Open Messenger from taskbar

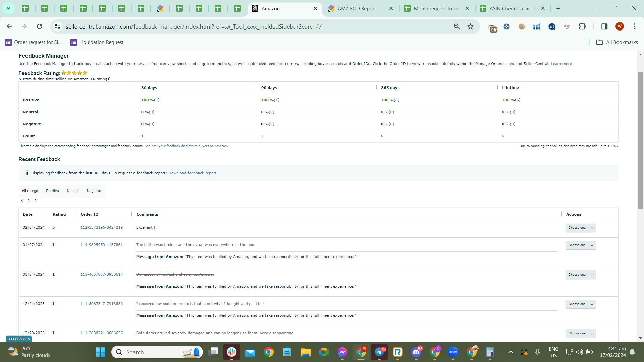342,352
